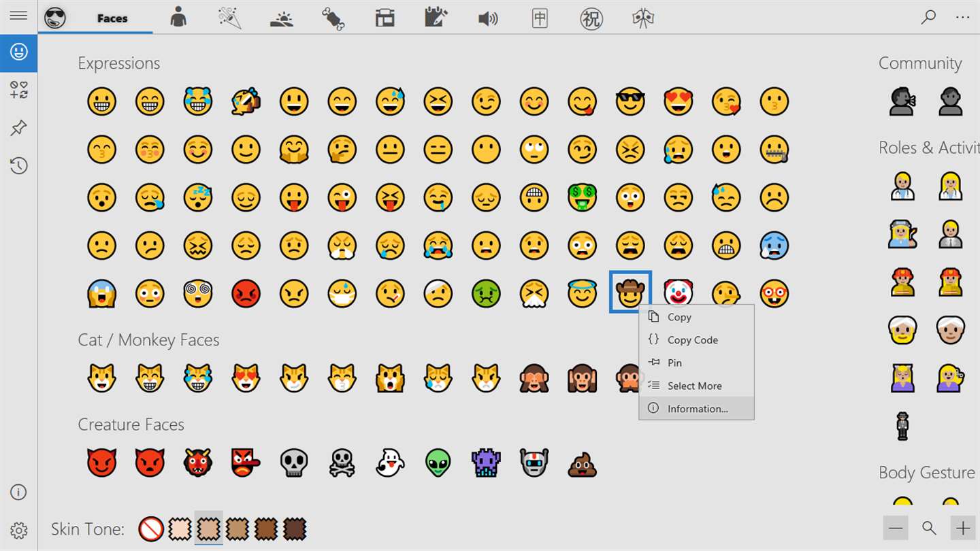The image size is (980, 551).
Task: Open the Objects writing memo tab
Action: 436,18
